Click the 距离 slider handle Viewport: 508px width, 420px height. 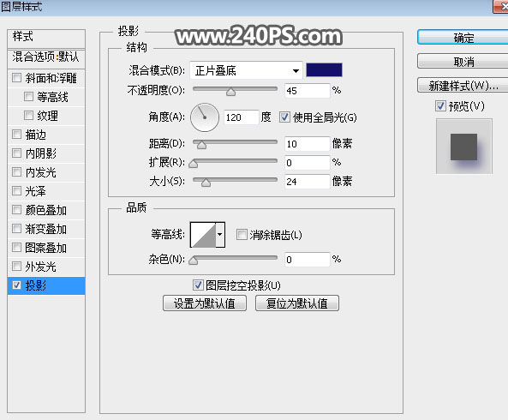pyautogui.click(x=201, y=145)
